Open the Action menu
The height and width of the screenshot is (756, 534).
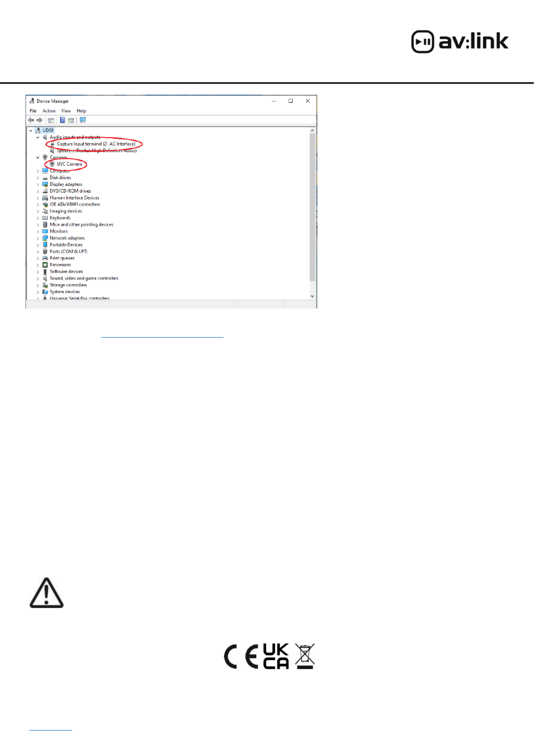(49, 111)
